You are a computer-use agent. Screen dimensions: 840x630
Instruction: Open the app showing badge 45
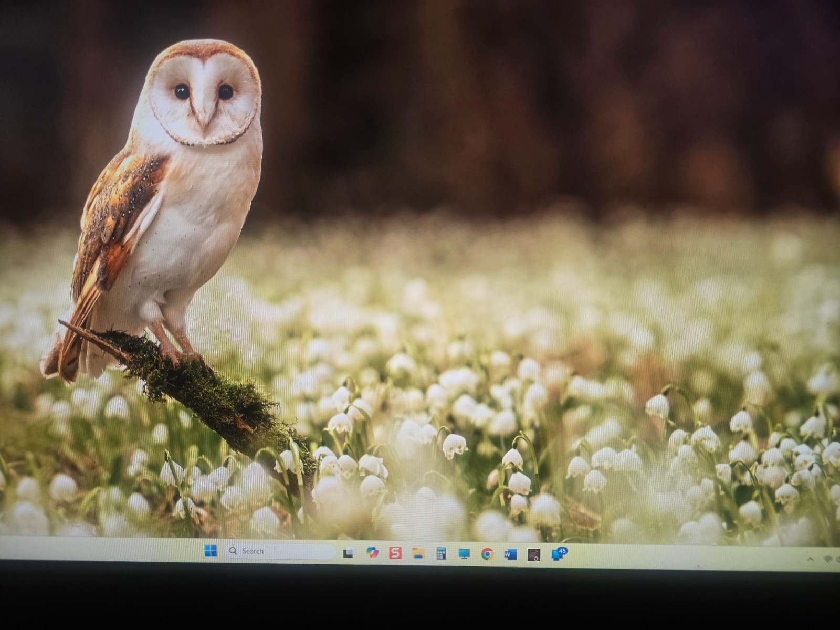559,554
